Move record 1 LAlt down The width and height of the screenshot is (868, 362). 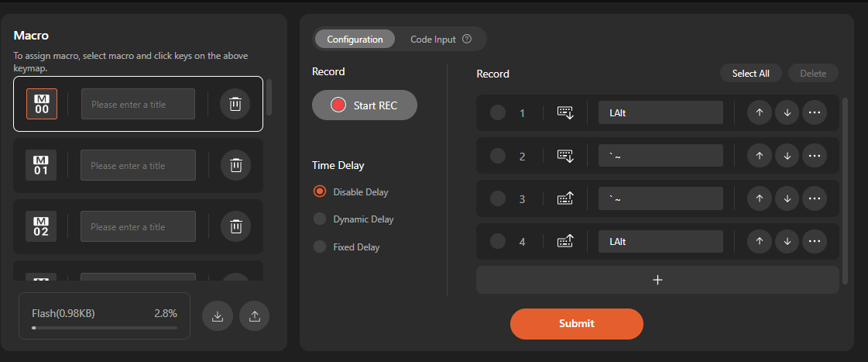click(787, 113)
